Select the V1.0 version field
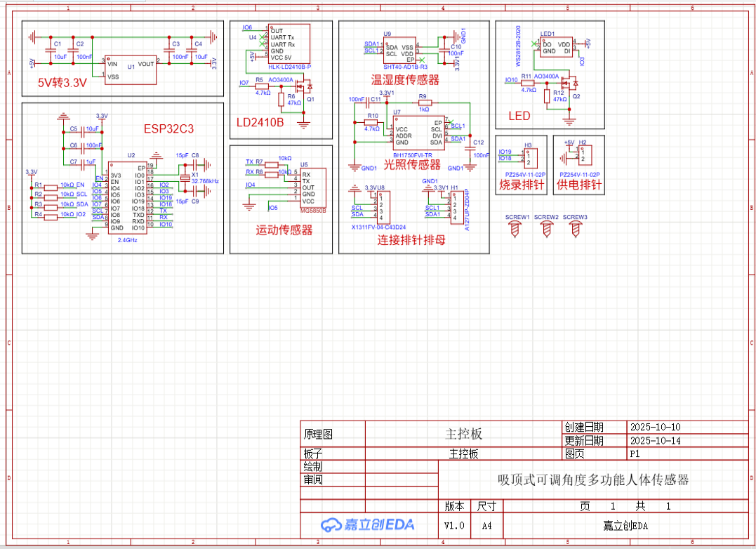756x549 pixels. (454, 525)
